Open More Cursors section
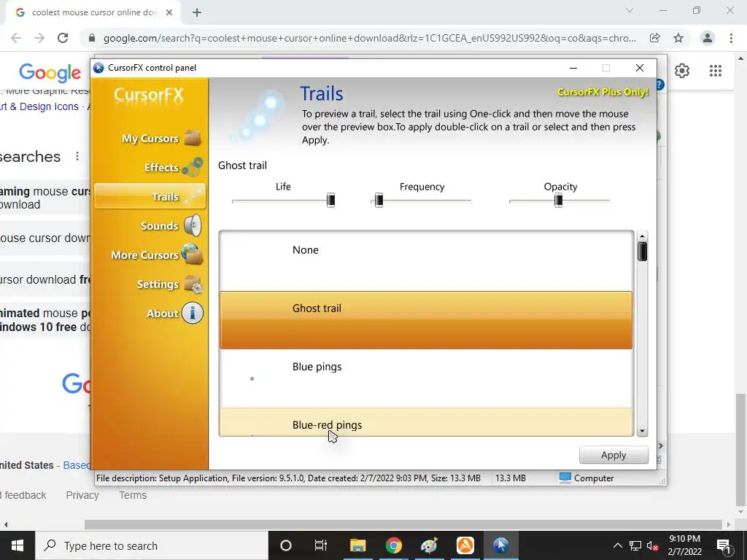This screenshot has width=747, height=560. click(150, 254)
